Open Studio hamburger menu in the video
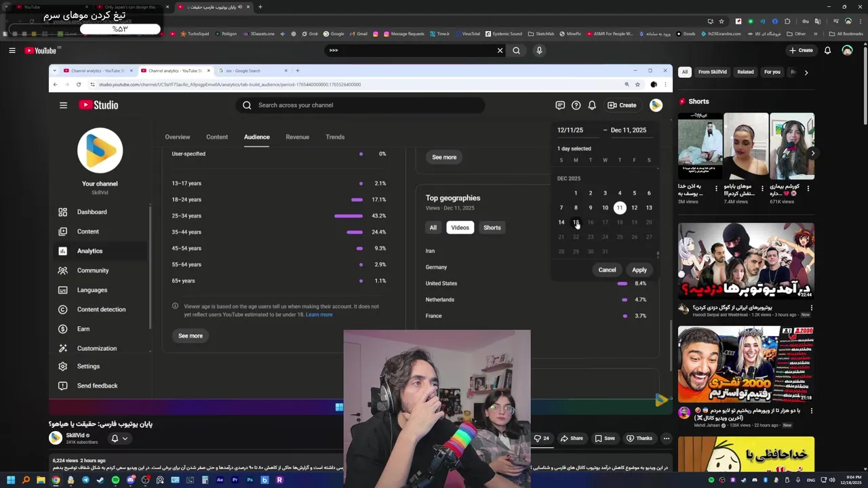Viewport: 868px width, 488px height. (x=63, y=105)
